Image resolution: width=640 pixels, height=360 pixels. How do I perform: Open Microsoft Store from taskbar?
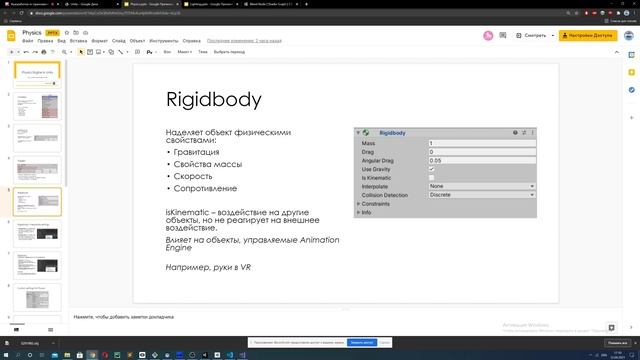80,355
